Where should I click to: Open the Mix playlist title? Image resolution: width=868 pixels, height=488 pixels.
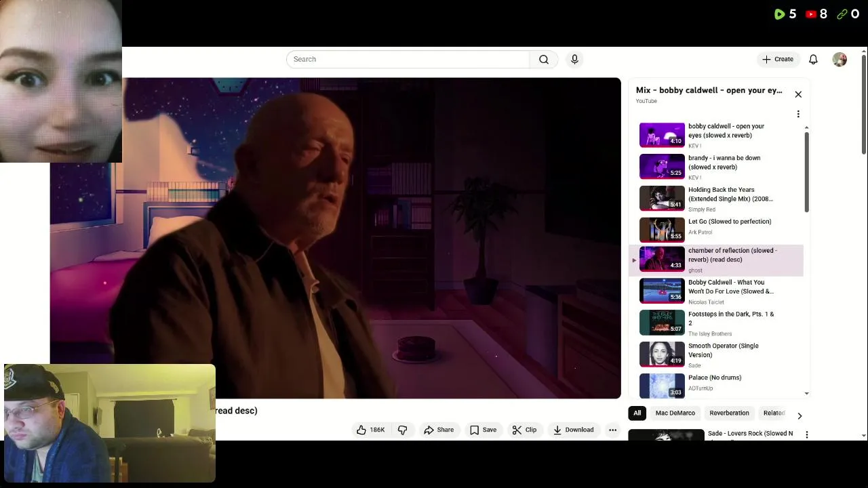pyautogui.click(x=709, y=90)
